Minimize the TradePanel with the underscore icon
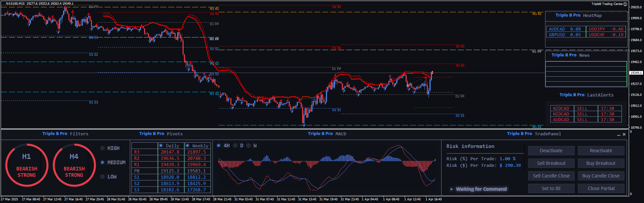This screenshot has height=203, width=644. (619, 135)
